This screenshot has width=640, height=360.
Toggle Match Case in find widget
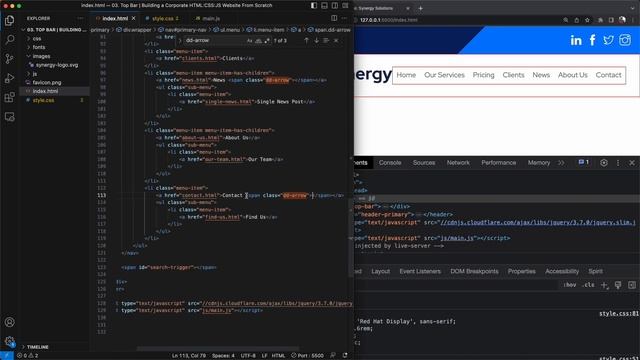click(x=249, y=40)
